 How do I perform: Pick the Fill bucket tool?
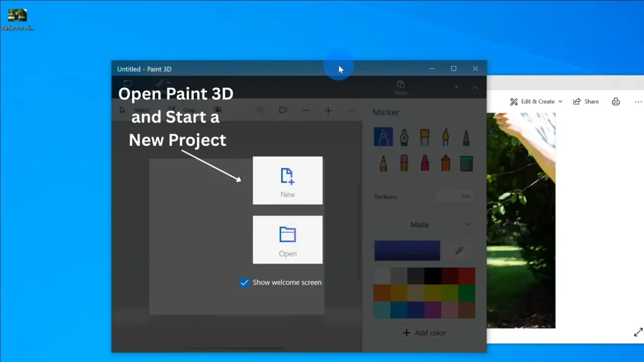tap(467, 162)
